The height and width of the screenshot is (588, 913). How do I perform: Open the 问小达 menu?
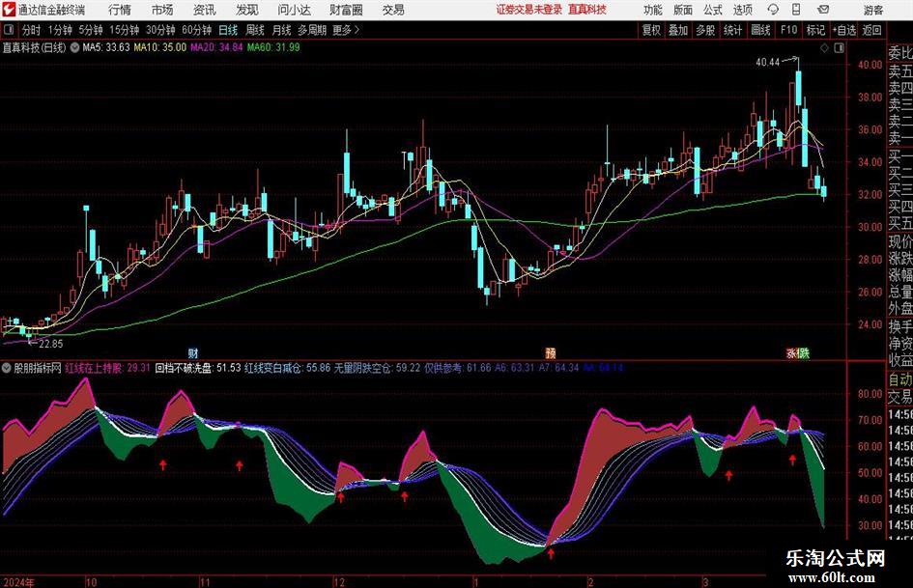point(294,10)
